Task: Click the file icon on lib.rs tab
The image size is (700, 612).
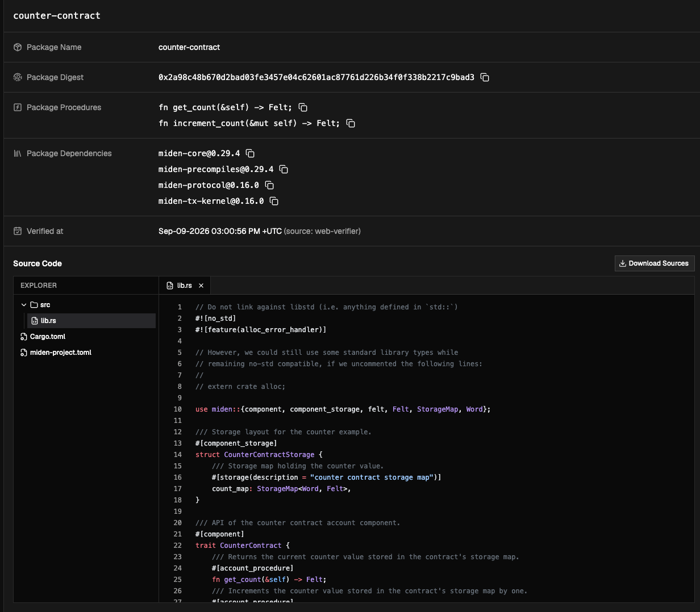Action: tap(170, 286)
